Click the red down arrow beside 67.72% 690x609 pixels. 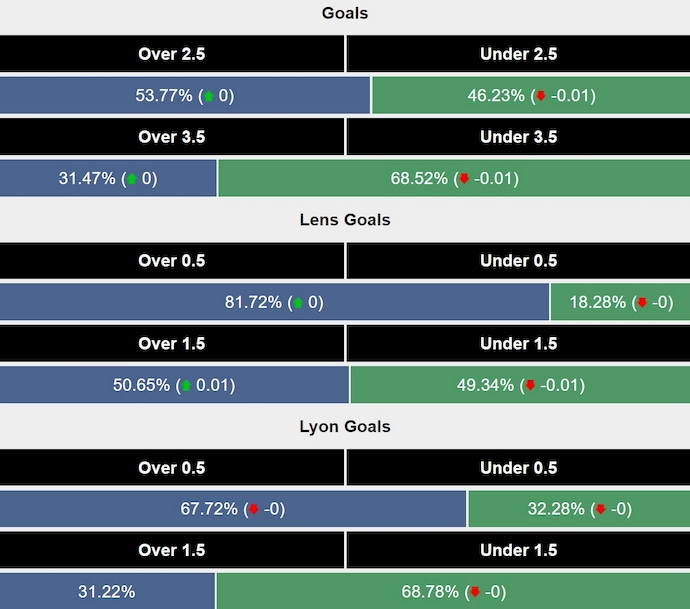coord(254,509)
